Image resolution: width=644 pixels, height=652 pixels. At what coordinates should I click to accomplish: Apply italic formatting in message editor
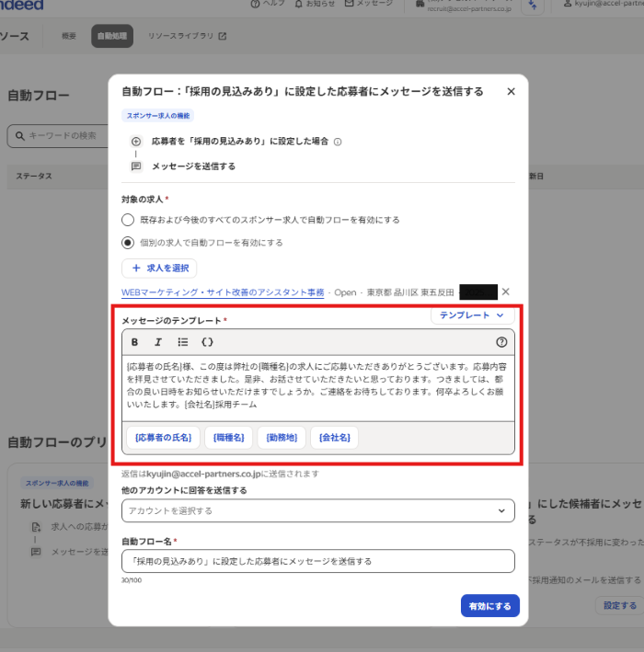(158, 342)
